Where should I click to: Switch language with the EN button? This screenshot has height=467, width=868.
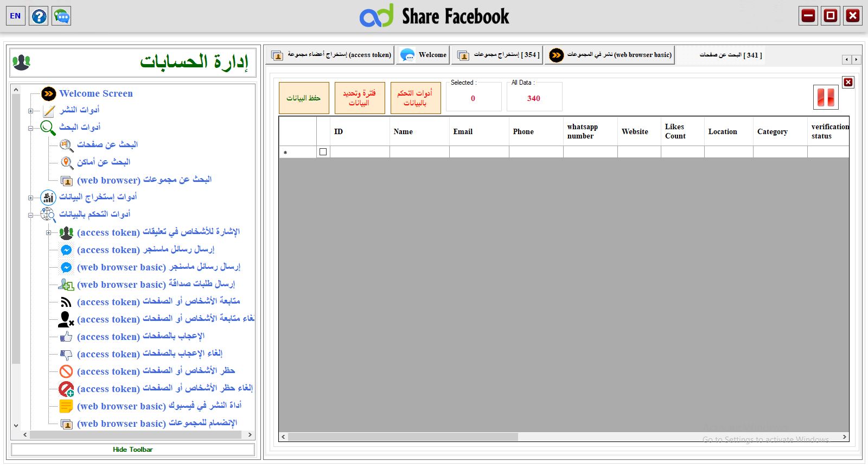click(15, 16)
